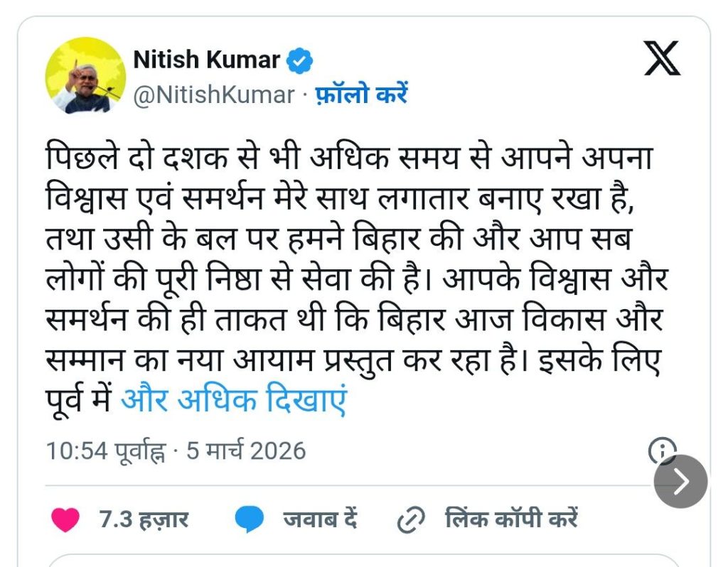Click the tweet info icon
Image resolution: width=728 pixels, height=567 pixels.
click(663, 450)
